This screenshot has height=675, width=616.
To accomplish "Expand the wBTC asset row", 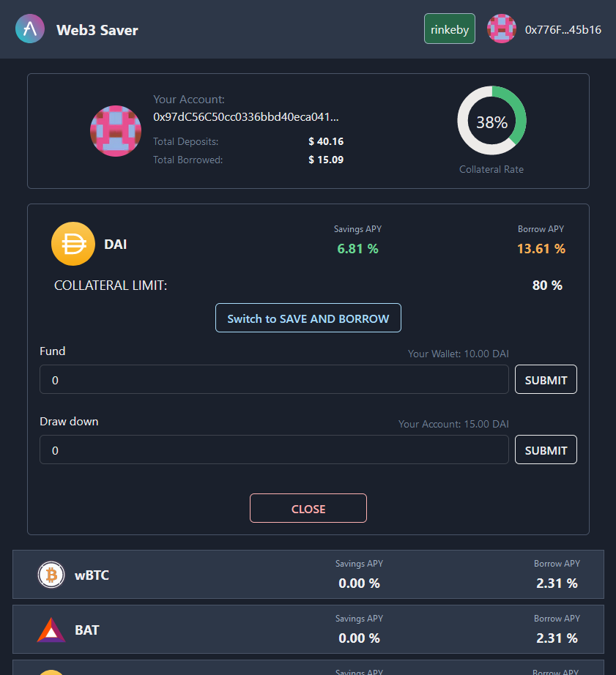I will (x=308, y=575).
